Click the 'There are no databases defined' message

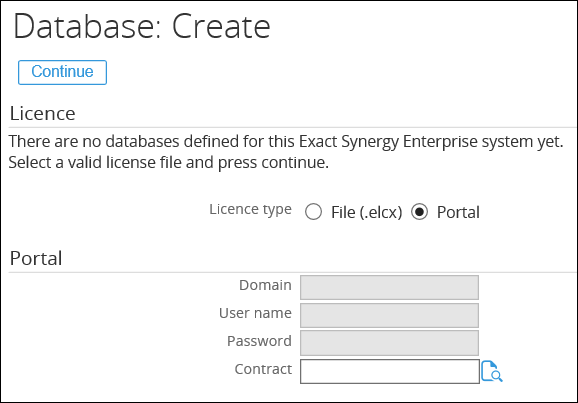286,142
